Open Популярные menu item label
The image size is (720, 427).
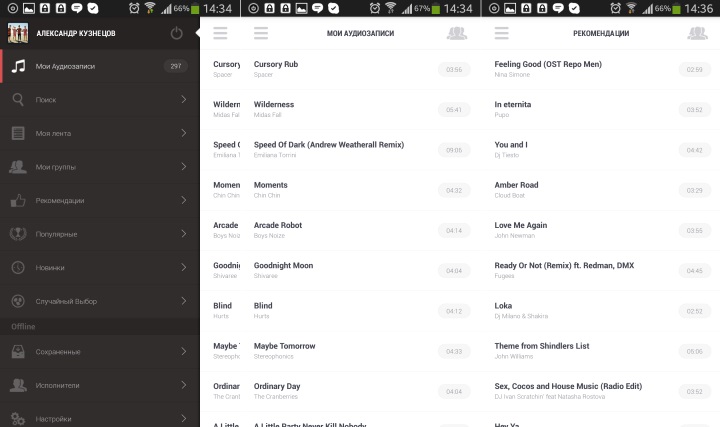(56, 234)
